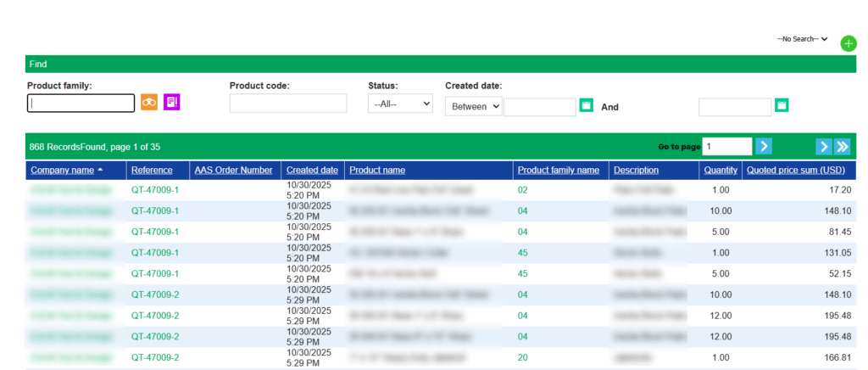Expand the Status dropdown
Screen dimensions: 868x370
tap(400, 104)
